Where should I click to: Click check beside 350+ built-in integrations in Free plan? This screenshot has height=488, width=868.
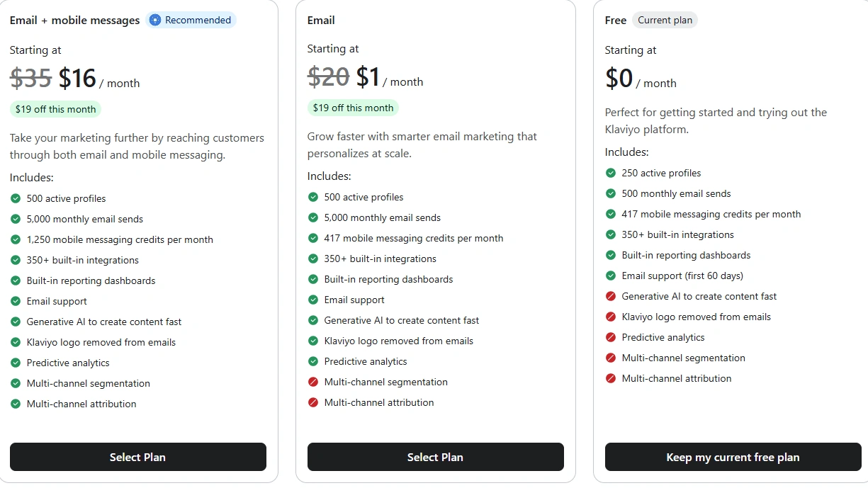[x=611, y=234]
